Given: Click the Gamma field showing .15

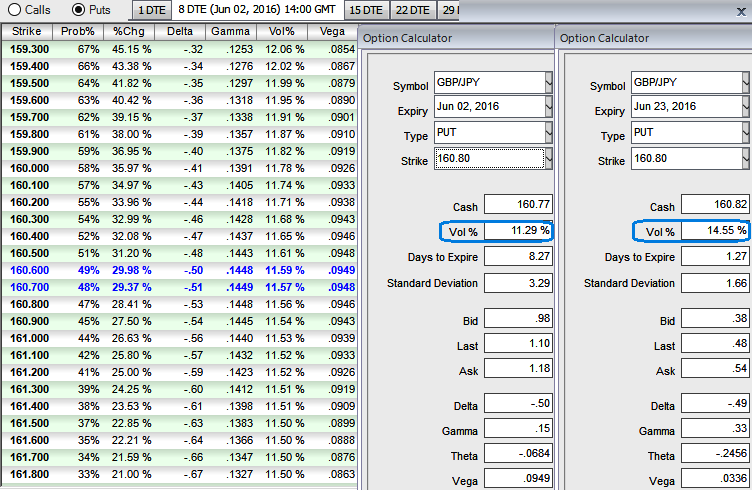Looking at the screenshot, I should pos(518,428).
